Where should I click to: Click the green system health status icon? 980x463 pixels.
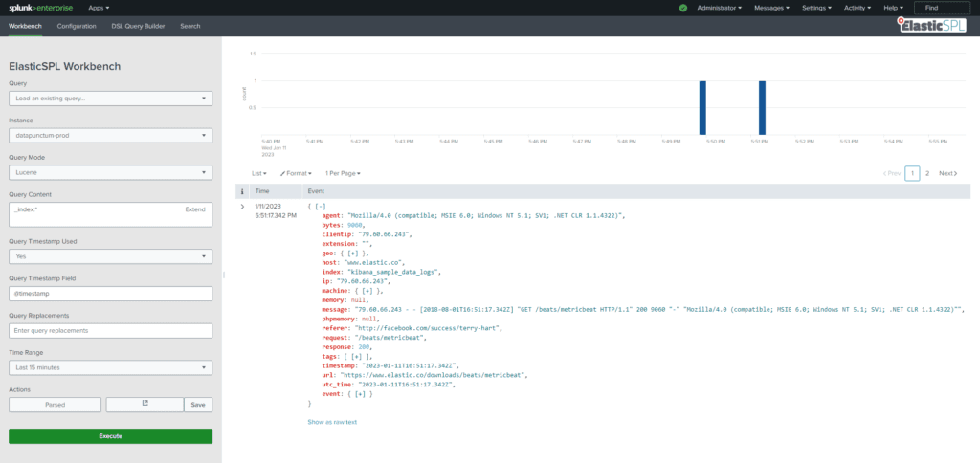tap(683, 8)
